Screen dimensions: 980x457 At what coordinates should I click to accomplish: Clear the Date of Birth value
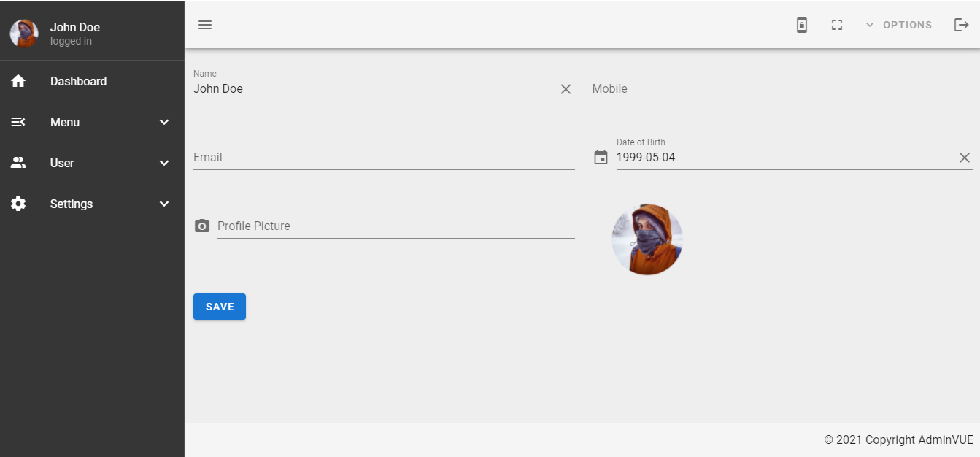click(964, 158)
